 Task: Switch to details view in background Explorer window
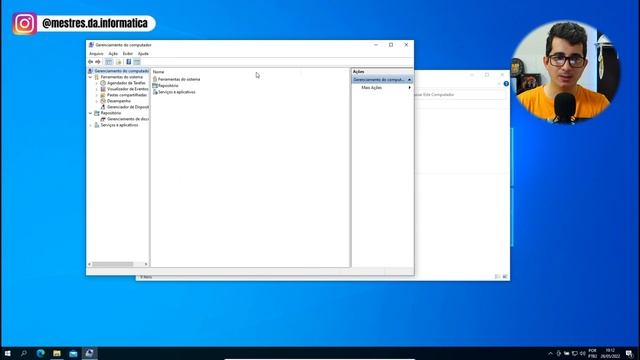coord(497,277)
